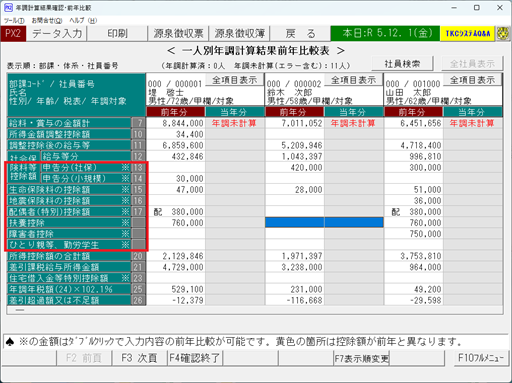Screen dimensions: 512x383
Task: Open the ツール menu
Action: [x=14, y=21]
